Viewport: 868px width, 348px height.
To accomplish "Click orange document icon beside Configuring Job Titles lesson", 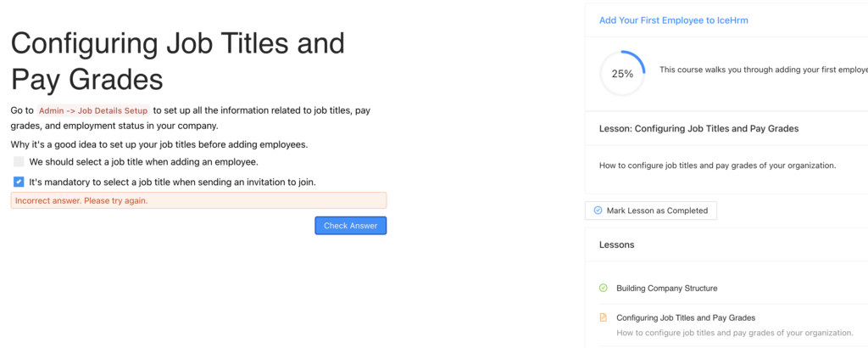I will pyautogui.click(x=604, y=317).
